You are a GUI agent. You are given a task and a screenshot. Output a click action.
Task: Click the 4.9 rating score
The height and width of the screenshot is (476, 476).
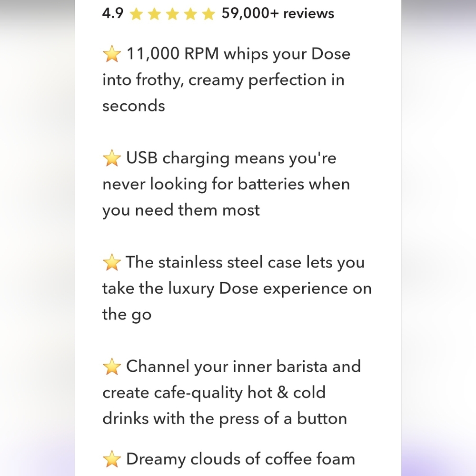pos(113,13)
